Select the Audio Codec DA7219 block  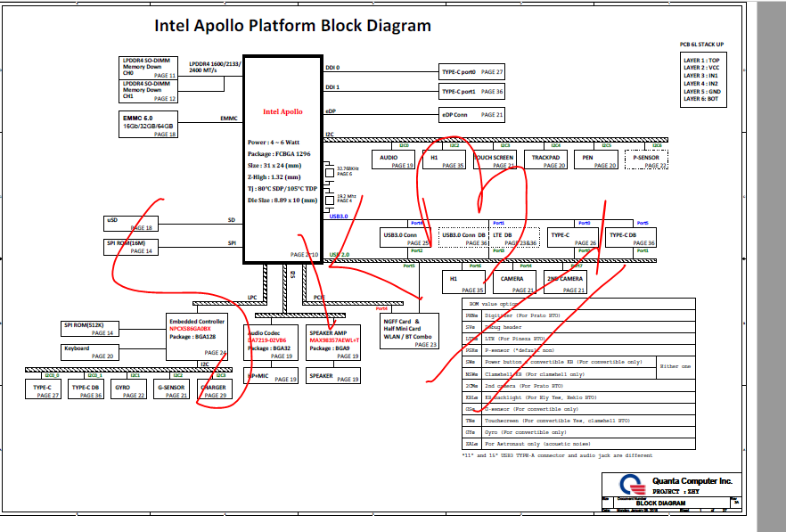[x=271, y=342]
